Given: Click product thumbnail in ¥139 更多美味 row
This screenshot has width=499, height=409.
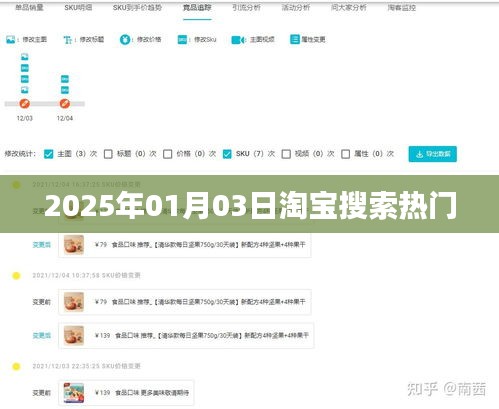Looking at the screenshot, I should (x=74, y=393).
